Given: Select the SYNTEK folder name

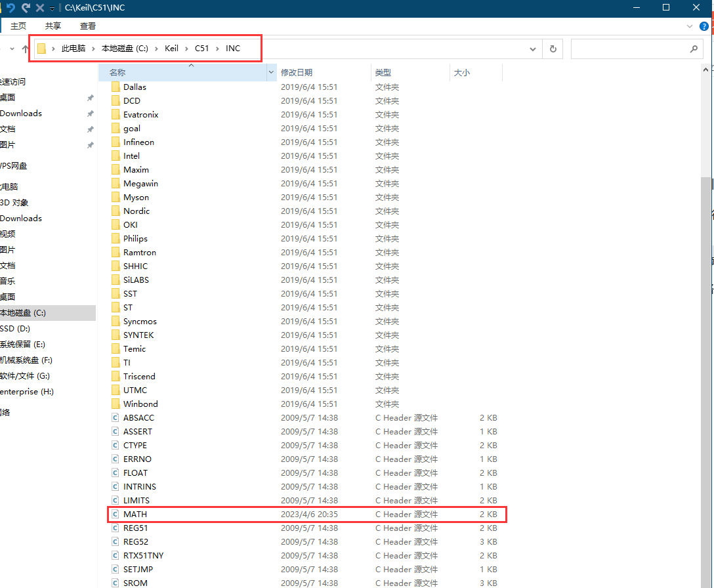Looking at the screenshot, I should (x=138, y=335).
